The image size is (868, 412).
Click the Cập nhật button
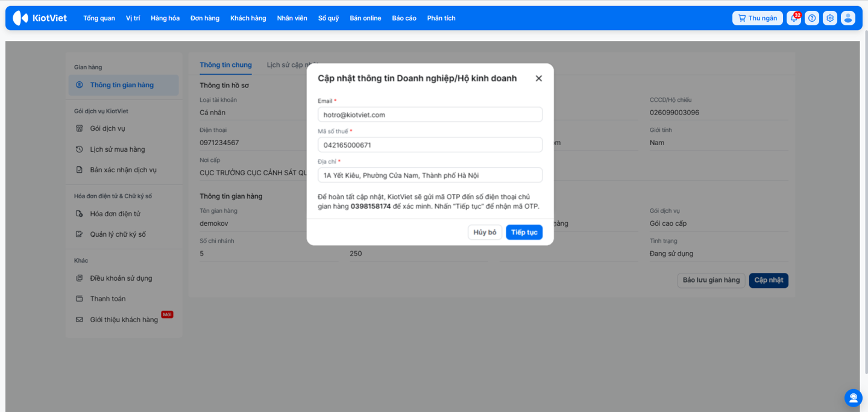[769, 280]
